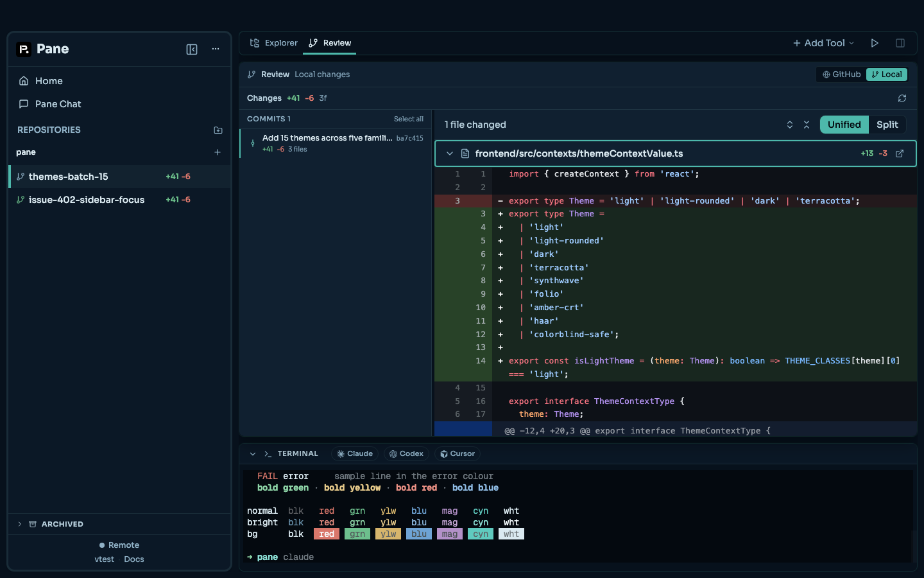The height and width of the screenshot is (578, 924).
Task: Click the terminal command prompt line
Action: point(280,557)
